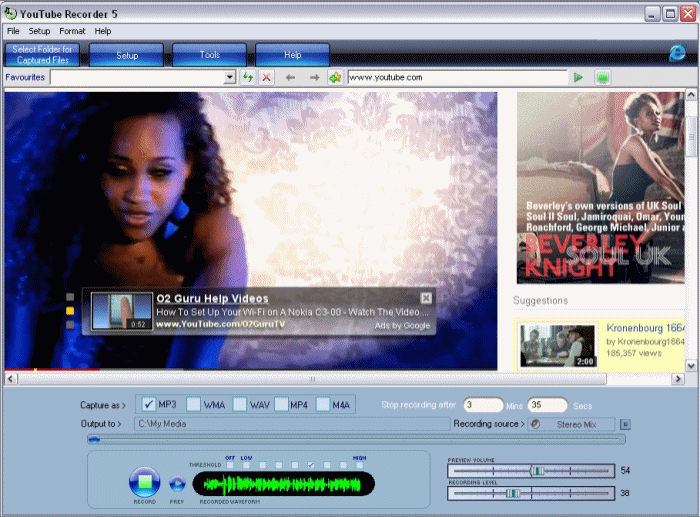Adjust the Preview Volume slider handle
700x517 pixels.
[x=537, y=471]
